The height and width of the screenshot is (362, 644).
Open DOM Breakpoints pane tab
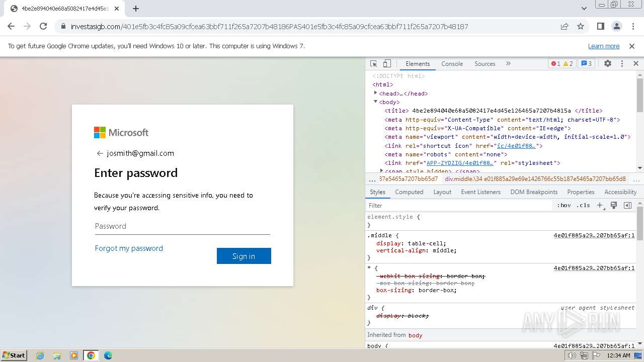click(x=534, y=192)
